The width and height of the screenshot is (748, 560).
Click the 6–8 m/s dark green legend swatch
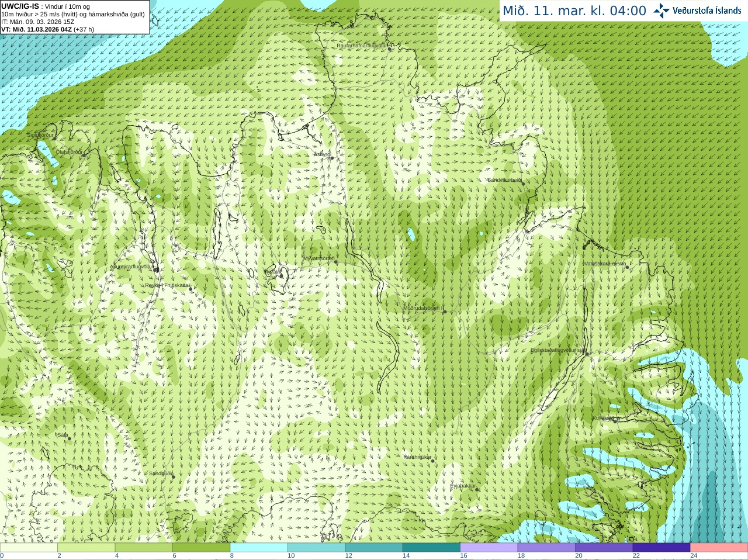click(201, 548)
